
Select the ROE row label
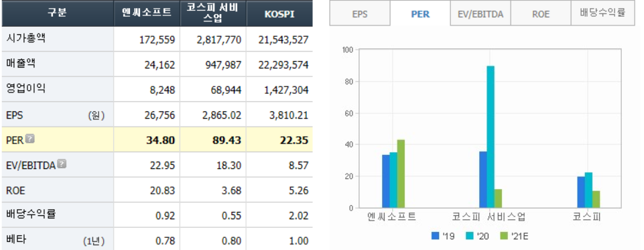(x=15, y=190)
